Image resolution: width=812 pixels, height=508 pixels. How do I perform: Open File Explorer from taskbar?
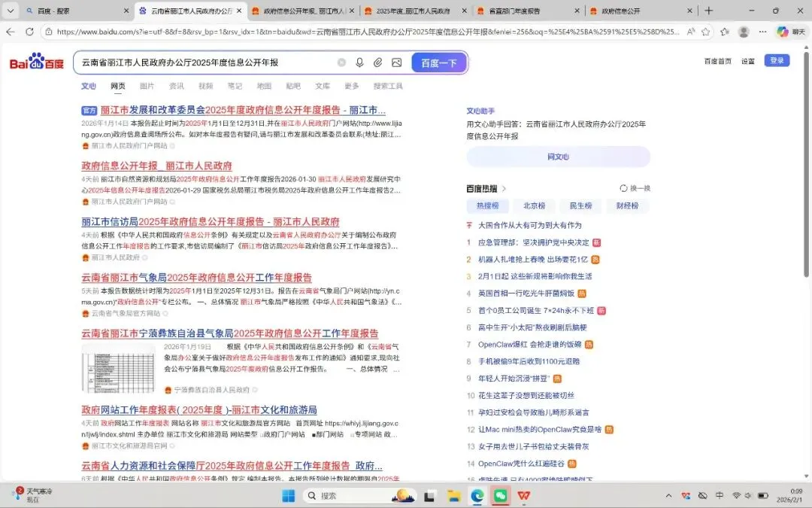[x=454, y=496]
